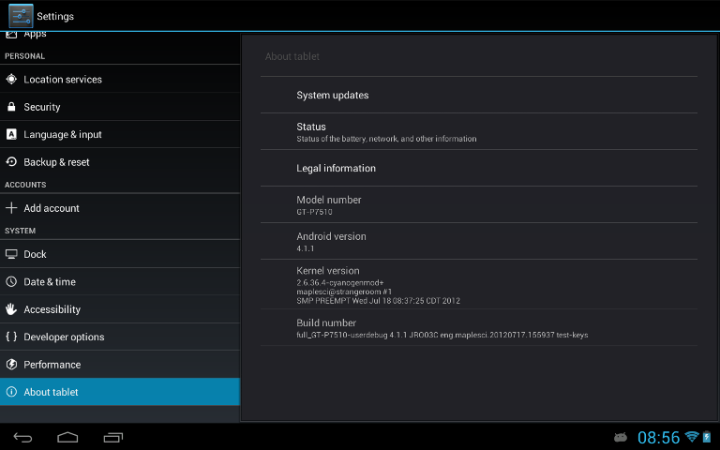Image resolution: width=720 pixels, height=450 pixels.
Task: Open Backup & reset settings
Action: [x=120, y=162]
